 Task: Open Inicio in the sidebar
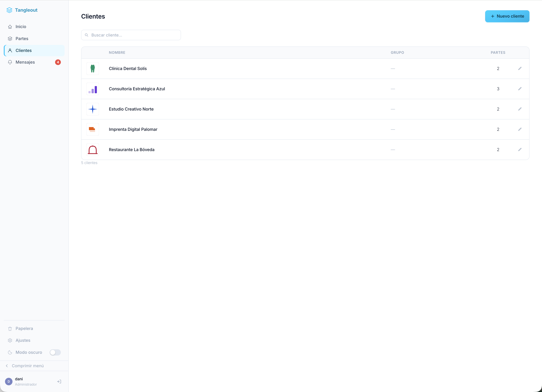34,27
